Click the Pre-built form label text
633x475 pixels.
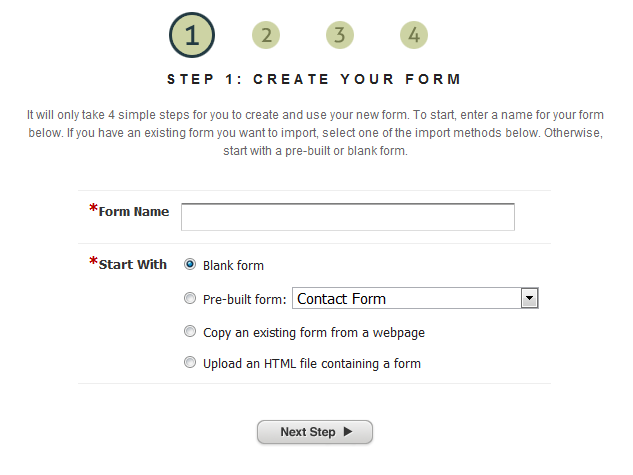(x=245, y=299)
